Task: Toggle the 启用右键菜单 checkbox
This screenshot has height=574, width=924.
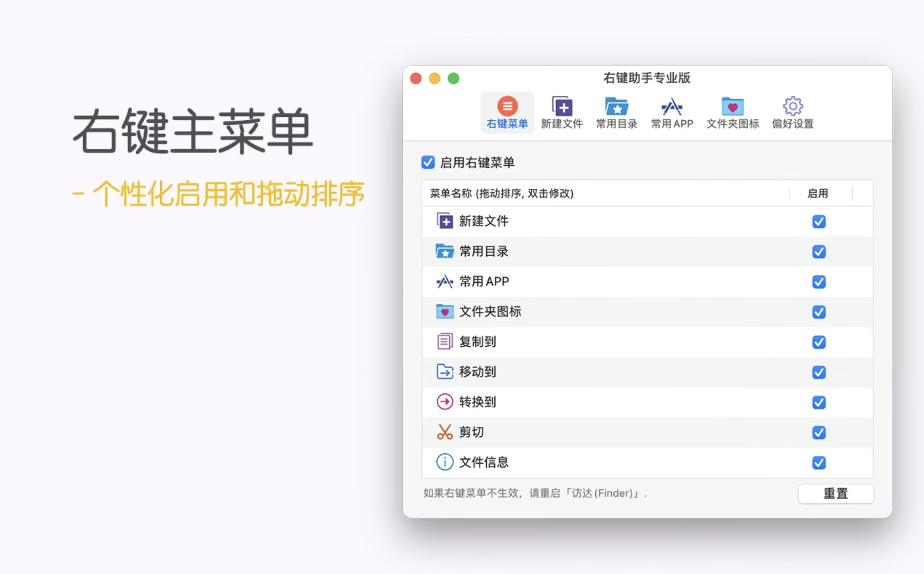Action: point(428,163)
